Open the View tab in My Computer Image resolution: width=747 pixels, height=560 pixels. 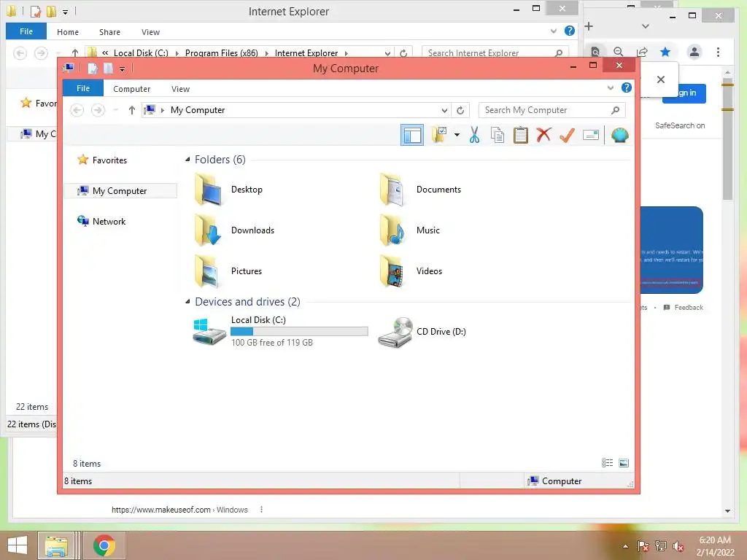tap(180, 89)
